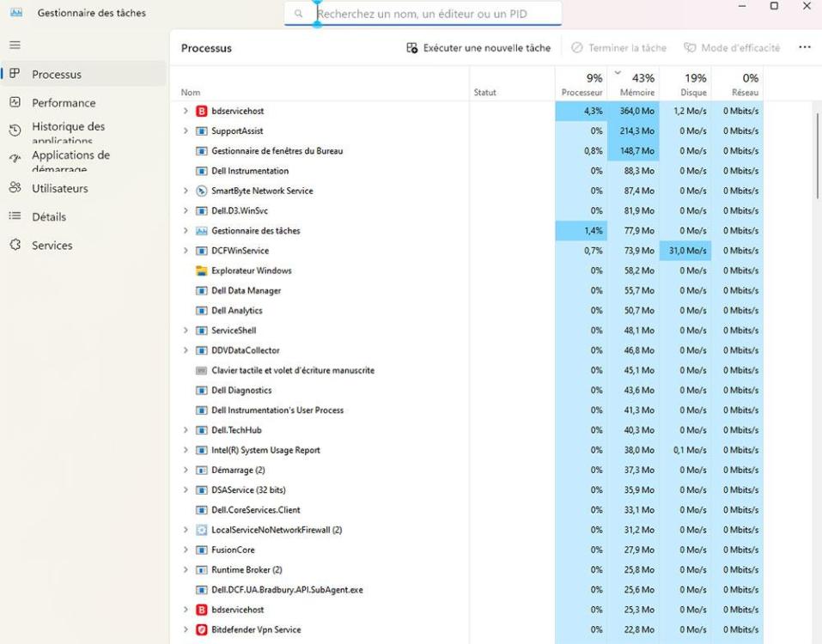The height and width of the screenshot is (644, 822).
Task: Click the touch keyboard process icon
Action: [x=202, y=370]
